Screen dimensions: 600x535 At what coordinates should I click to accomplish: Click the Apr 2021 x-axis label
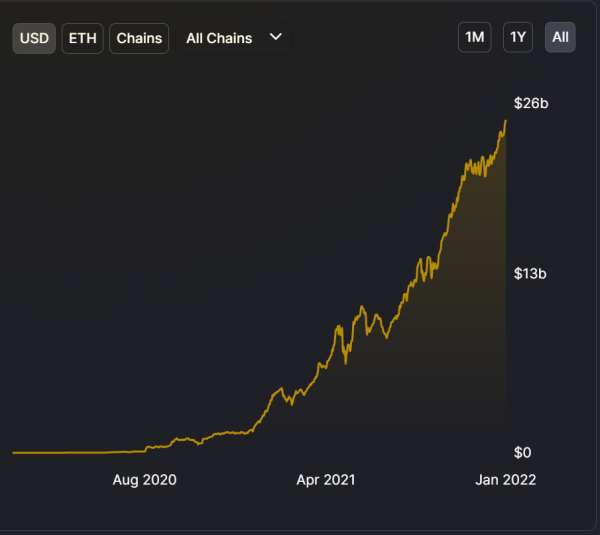(x=326, y=480)
